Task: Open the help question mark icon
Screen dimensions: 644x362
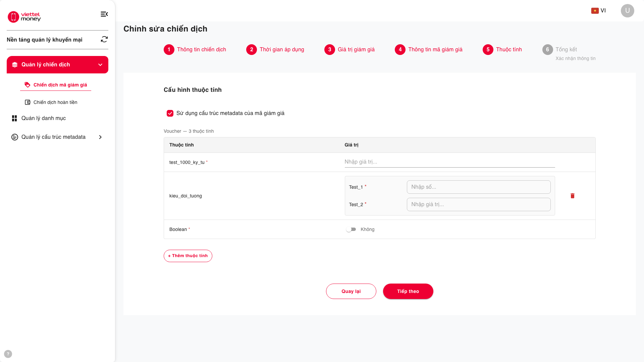Action: 8,354
